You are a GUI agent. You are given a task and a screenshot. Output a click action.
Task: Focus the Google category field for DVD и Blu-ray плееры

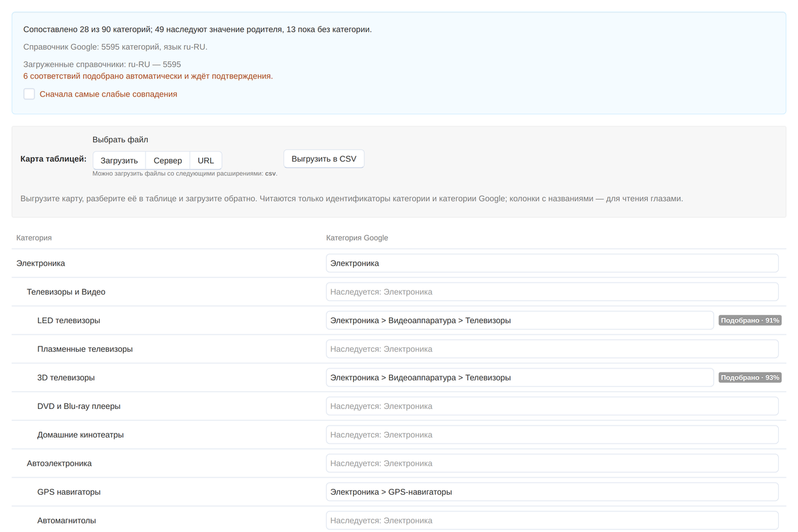552,406
